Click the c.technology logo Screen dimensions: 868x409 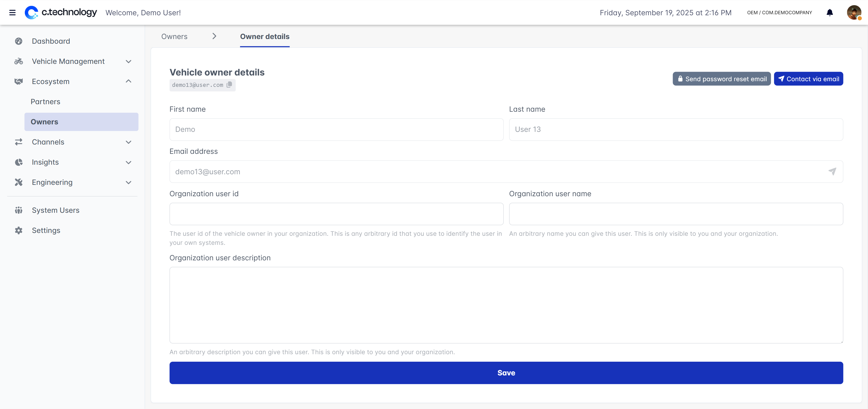[x=61, y=12]
